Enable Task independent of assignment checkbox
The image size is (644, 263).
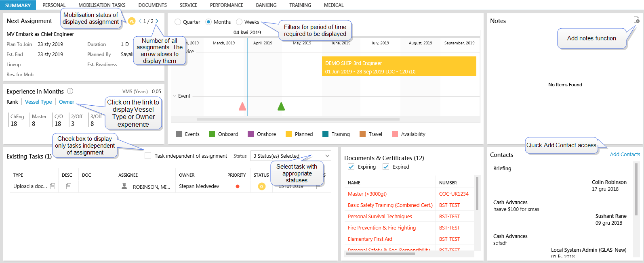click(x=148, y=156)
